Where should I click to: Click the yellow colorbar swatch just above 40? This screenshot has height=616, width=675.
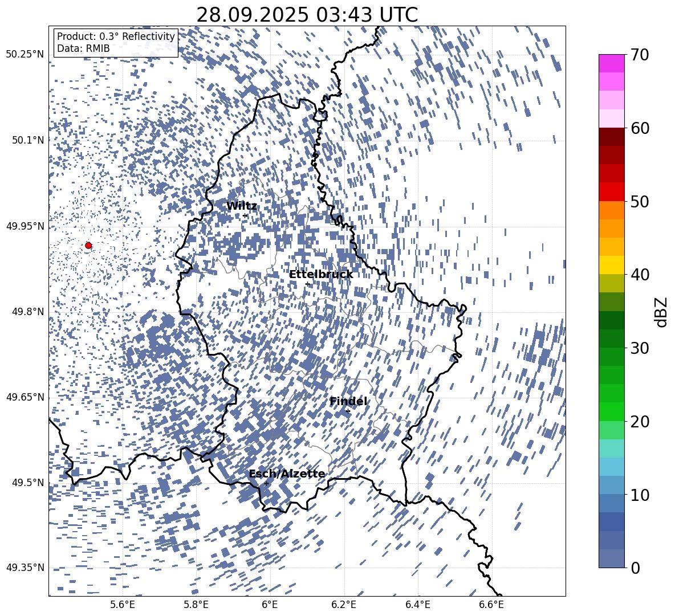[x=611, y=265]
